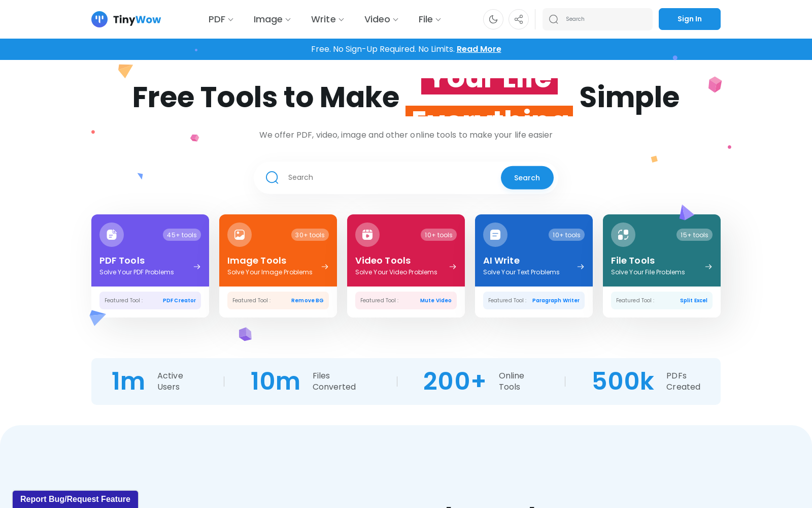Open the Read More link in banner
Image resolution: width=812 pixels, height=508 pixels.
pyautogui.click(x=479, y=49)
